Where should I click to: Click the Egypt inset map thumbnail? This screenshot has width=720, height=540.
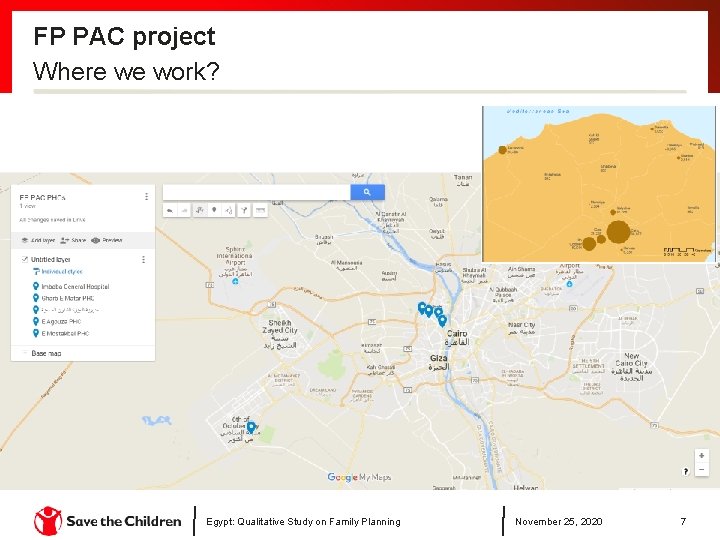[599, 184]
